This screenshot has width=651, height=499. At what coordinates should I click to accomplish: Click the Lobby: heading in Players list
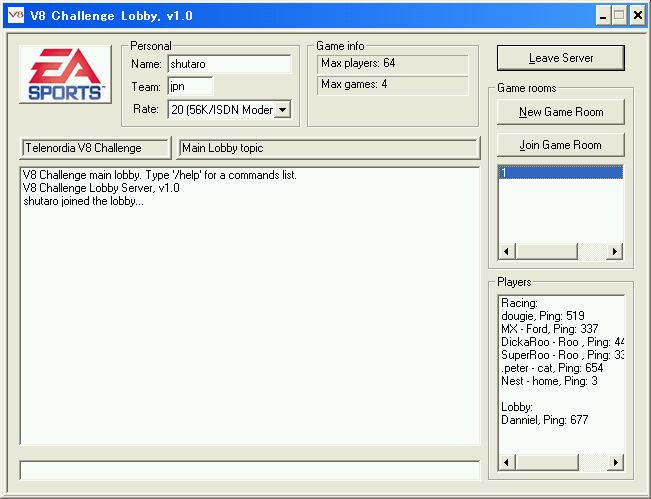tap(516, 407)
